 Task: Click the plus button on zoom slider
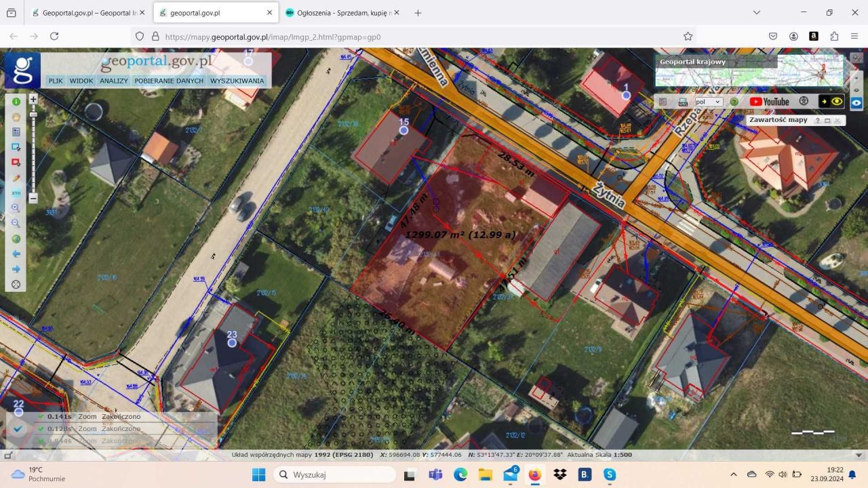click(33, 99)
